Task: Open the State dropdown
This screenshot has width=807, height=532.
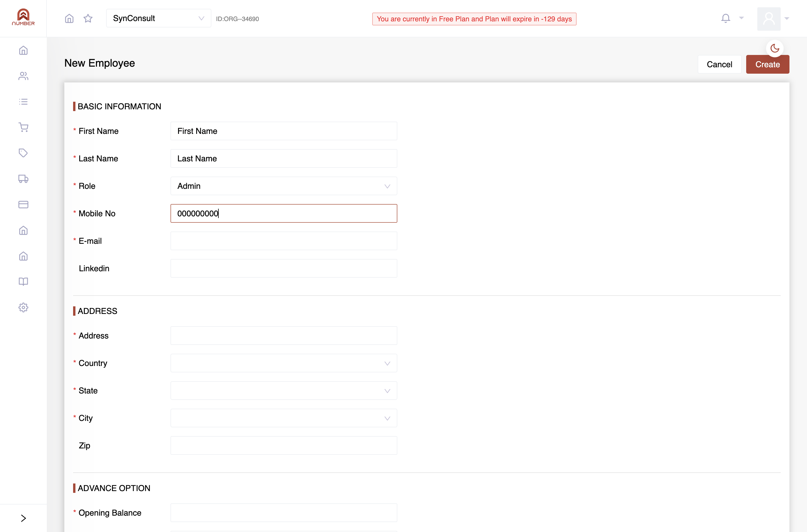Action: coord(284,391)
